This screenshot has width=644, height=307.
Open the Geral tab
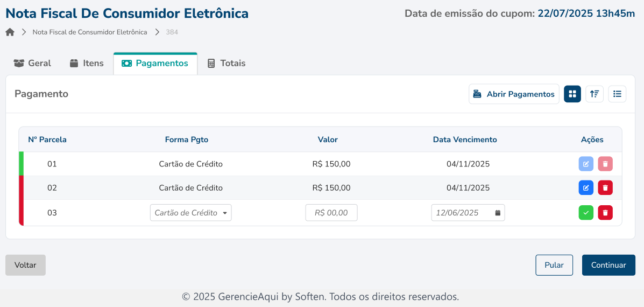coord(32,64)
